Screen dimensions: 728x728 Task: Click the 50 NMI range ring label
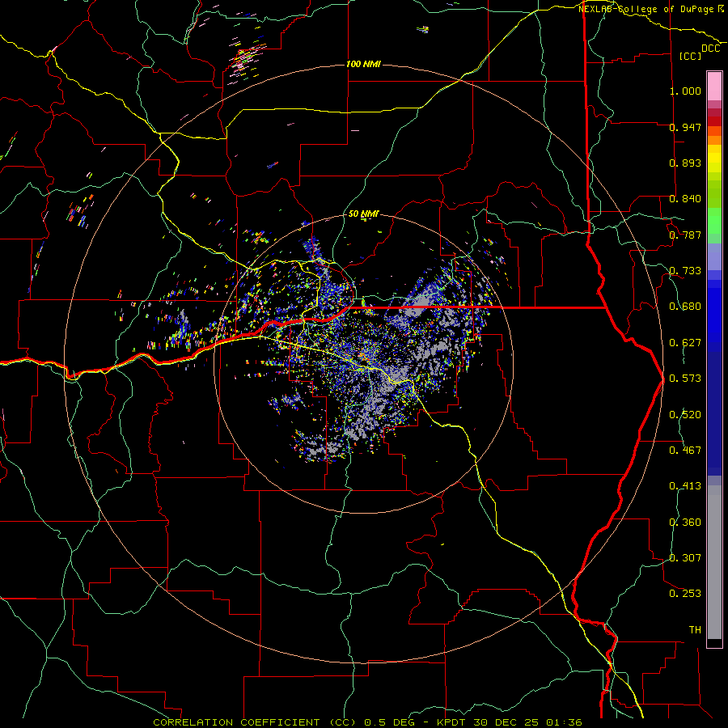363,214
